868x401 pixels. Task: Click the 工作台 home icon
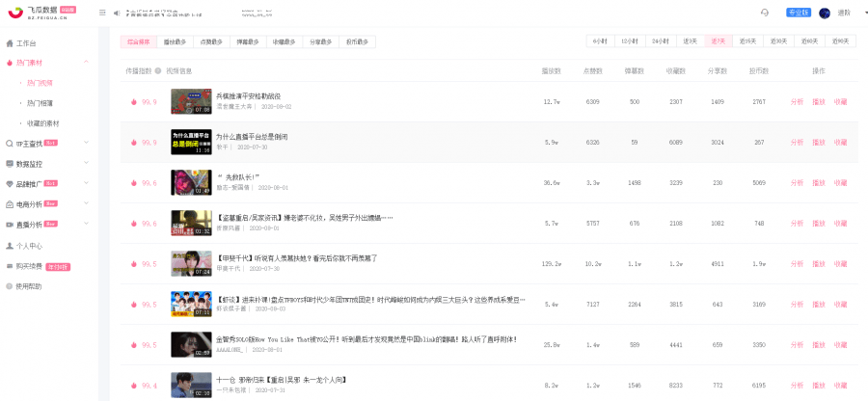[10, 43]
